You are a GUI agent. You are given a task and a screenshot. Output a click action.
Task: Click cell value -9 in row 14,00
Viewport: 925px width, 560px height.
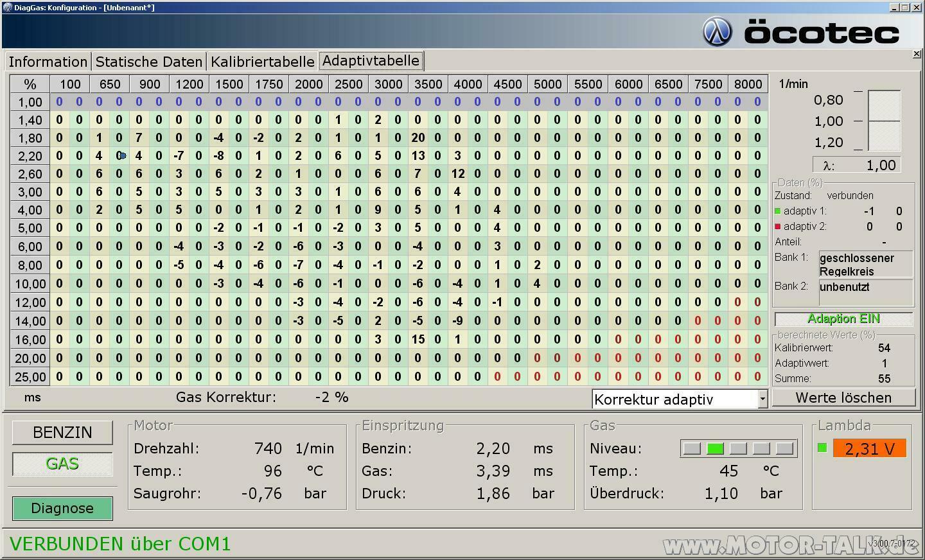pos(457,320)
